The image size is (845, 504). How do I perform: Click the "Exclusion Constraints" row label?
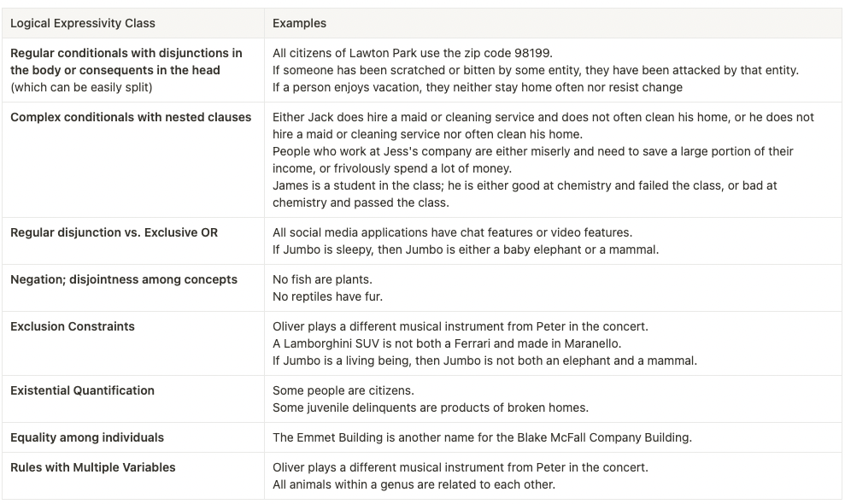click(x=73, y=326)
